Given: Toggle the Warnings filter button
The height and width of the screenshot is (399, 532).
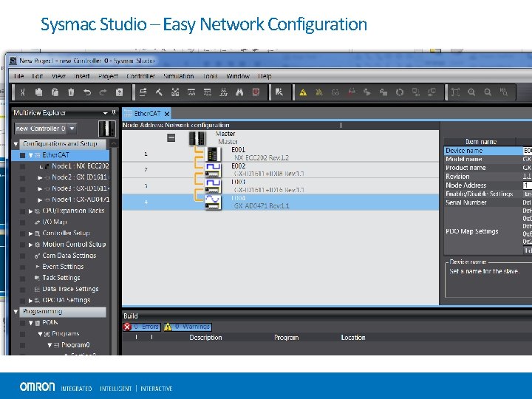Looking at the screenshot, I should [188, 327].
